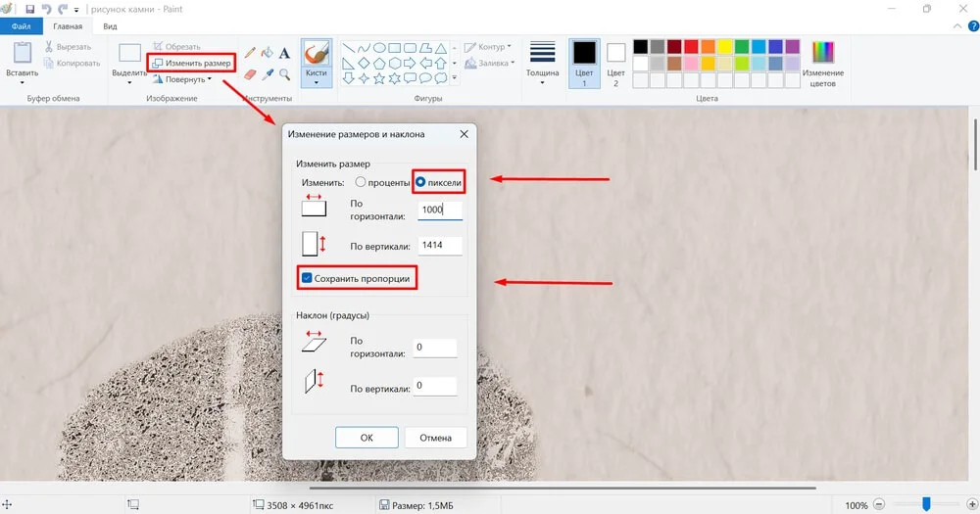Open the Файл menu
The image size is (980, 514).
coord(21,26)
